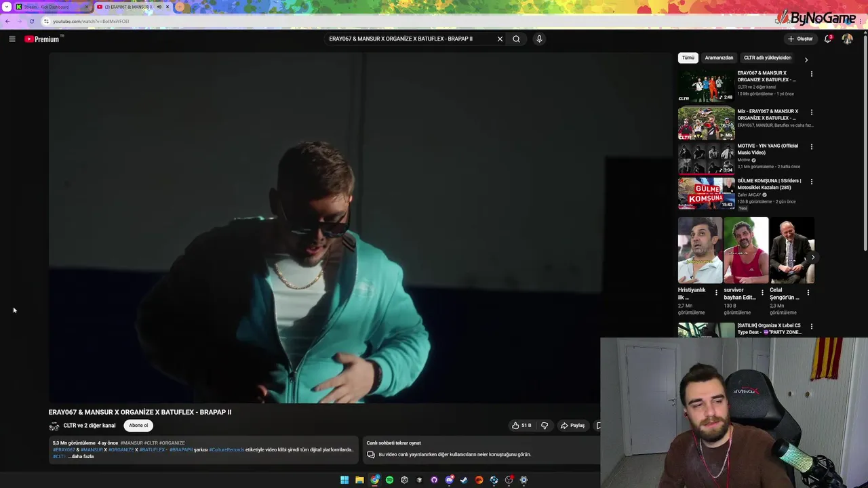Select the Aramanızdan filter chip
Viewport: 868px width, 488px height.
click(719, 58)
